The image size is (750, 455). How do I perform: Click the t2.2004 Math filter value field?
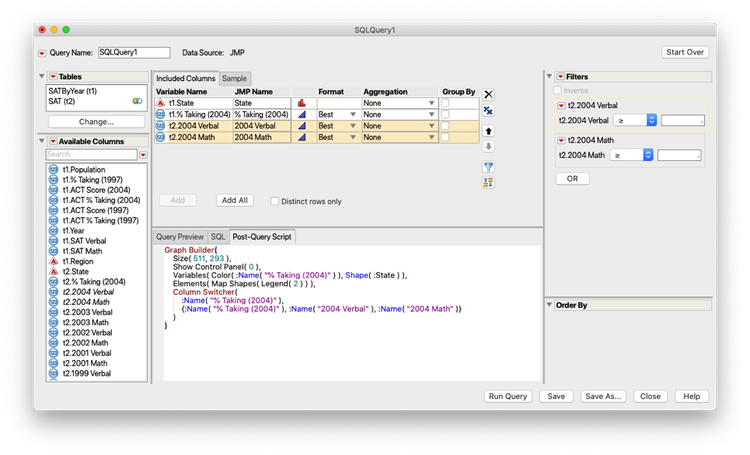pyautogui.click(x=679, y=155)
